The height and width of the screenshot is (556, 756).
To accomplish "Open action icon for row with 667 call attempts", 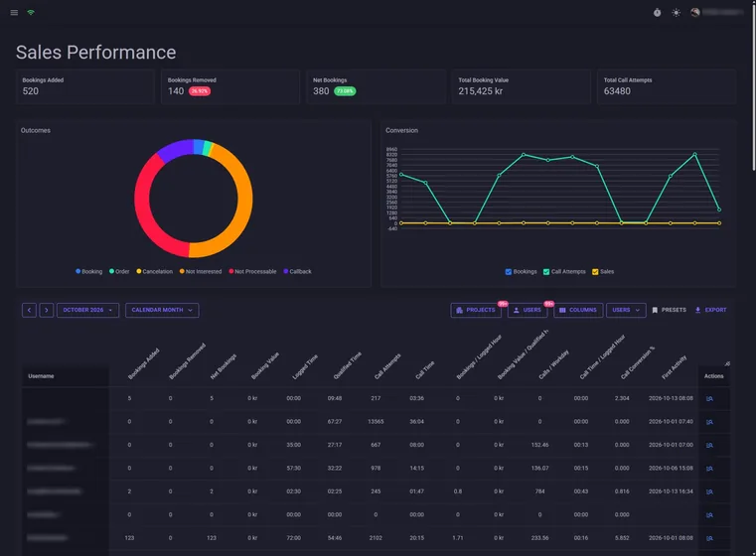I will pos(709,445).
